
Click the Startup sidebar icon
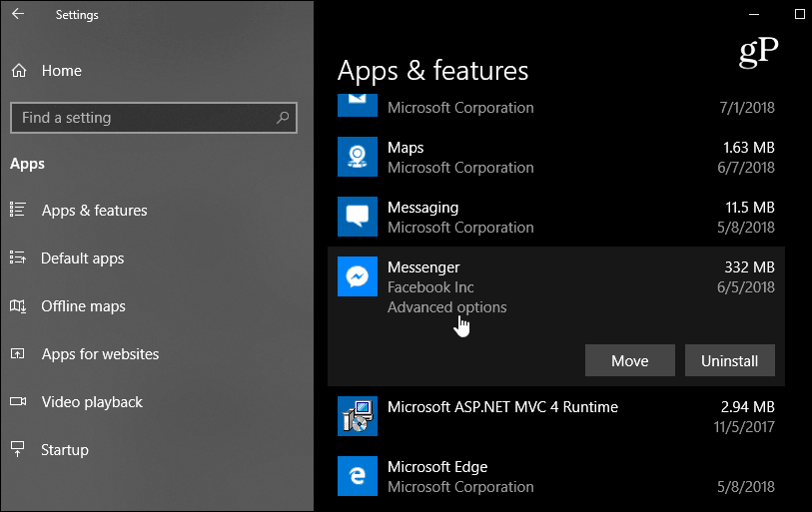[x=18, y=449]
